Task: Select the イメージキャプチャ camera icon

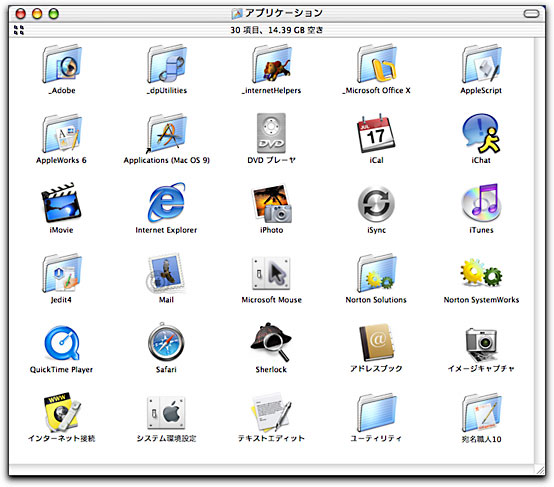Action: click(x=481, y=344)
